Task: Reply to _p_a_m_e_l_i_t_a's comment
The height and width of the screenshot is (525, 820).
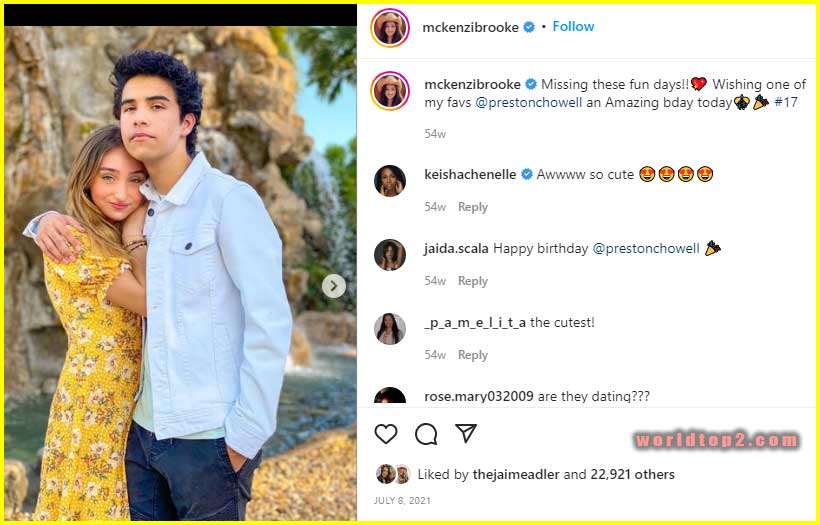Action: (x=472, y=355)
